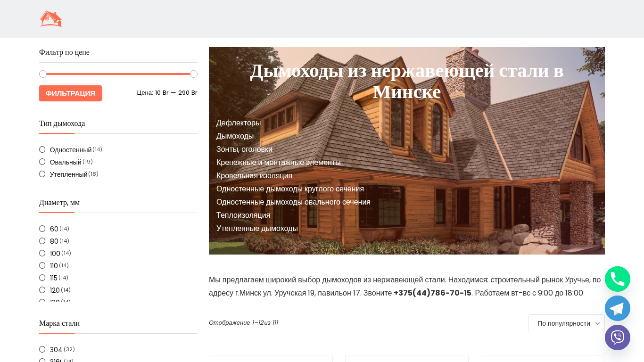Open the Дымоходы category link
This screenshot has height=362, width=644.
(235, 136)
